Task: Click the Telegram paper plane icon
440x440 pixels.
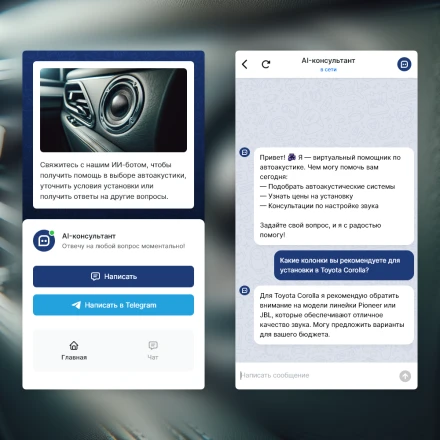Action: 76,305
